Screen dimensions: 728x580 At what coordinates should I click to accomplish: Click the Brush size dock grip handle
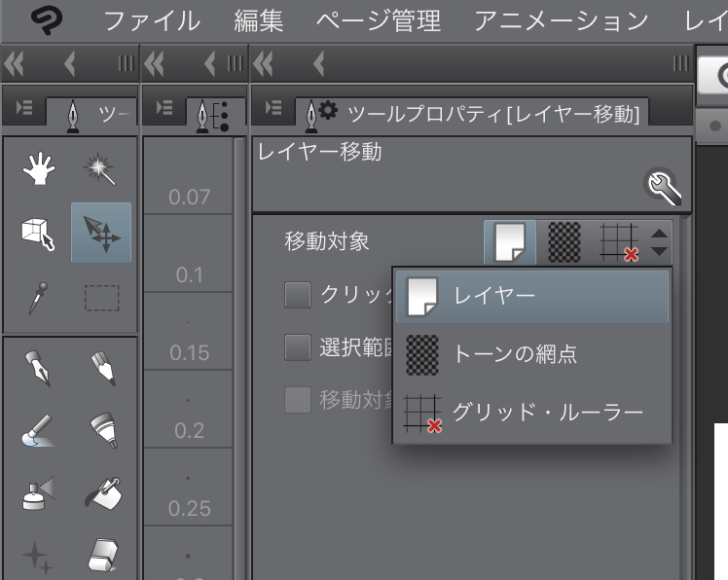pos(236,63)
